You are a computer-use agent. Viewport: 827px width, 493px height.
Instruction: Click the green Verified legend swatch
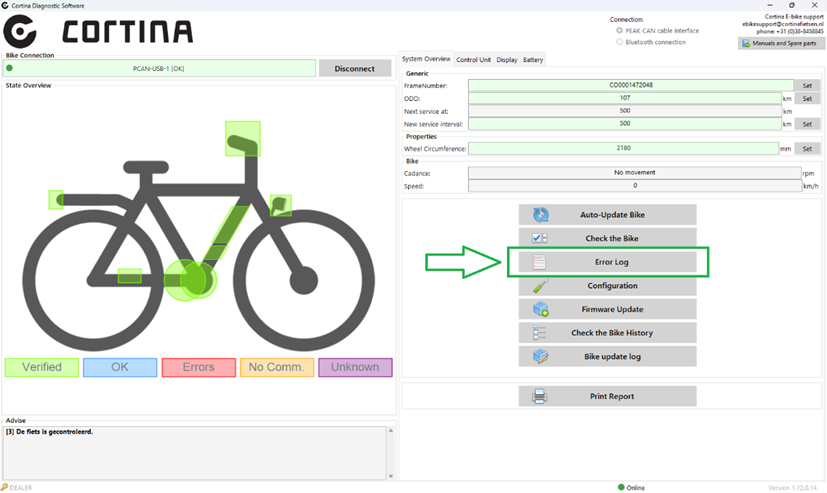(42, 367)
